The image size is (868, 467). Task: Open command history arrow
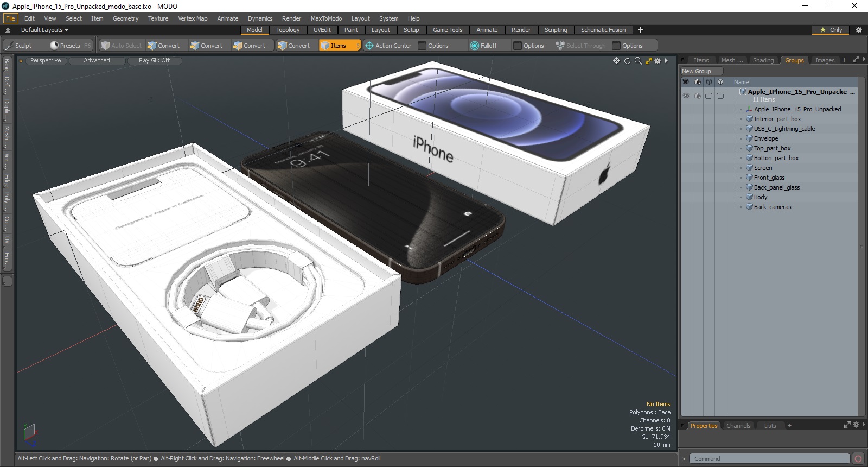(x=684, y=459)
